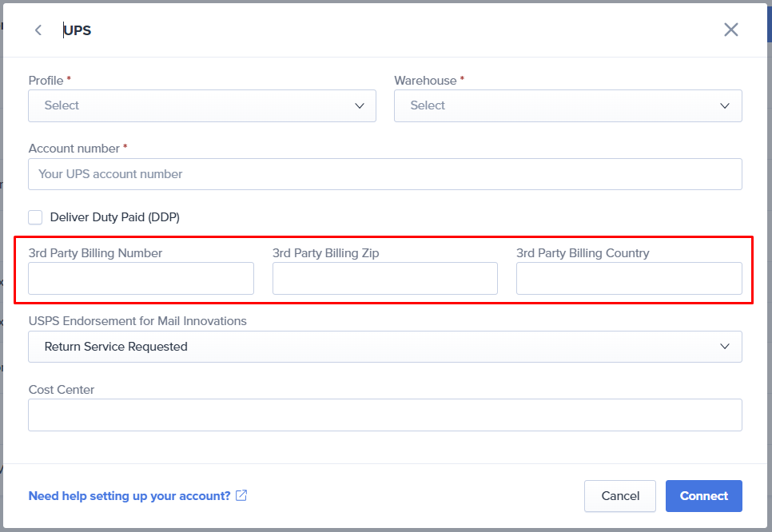Enable the Deliver Duty Paid checkbox
The image size is (772, 532).
click(x=35, y=217)
